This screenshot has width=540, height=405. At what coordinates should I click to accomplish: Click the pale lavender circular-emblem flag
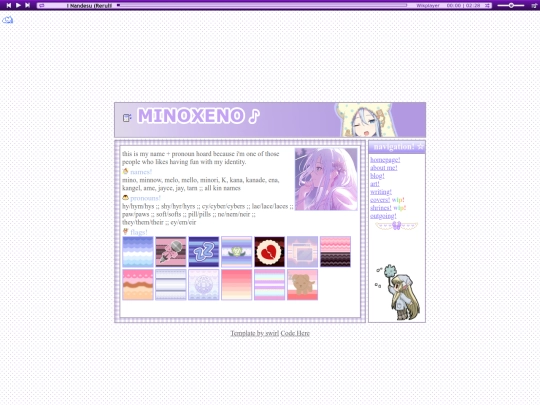(204, 284)
